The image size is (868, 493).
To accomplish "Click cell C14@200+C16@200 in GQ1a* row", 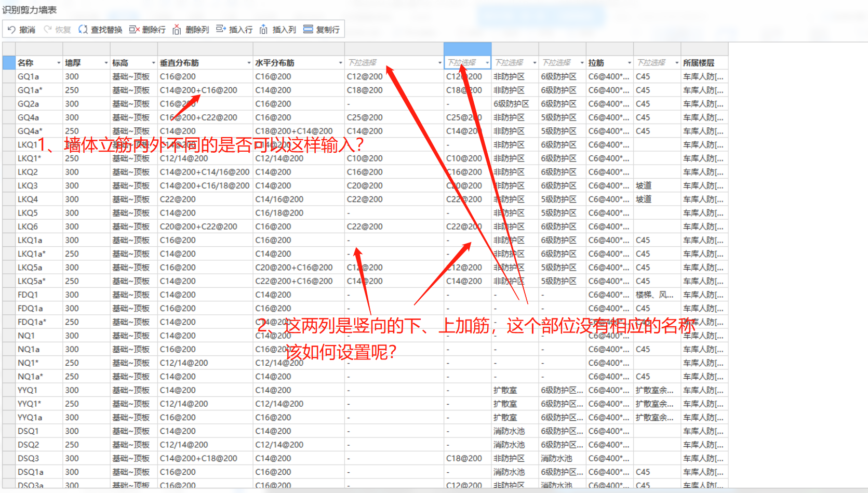I will click(205, 90).
